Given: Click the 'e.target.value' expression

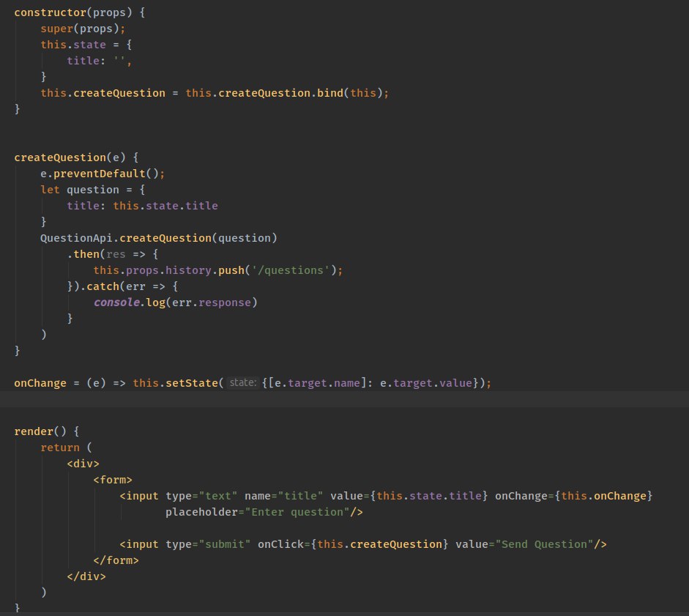Looking at the screenshot, I should 426,383.
